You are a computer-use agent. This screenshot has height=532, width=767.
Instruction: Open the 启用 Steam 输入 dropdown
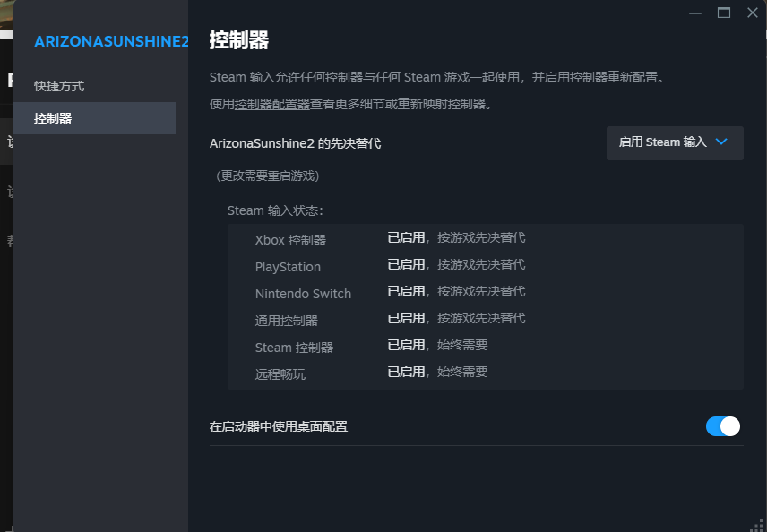pos(675,142)
